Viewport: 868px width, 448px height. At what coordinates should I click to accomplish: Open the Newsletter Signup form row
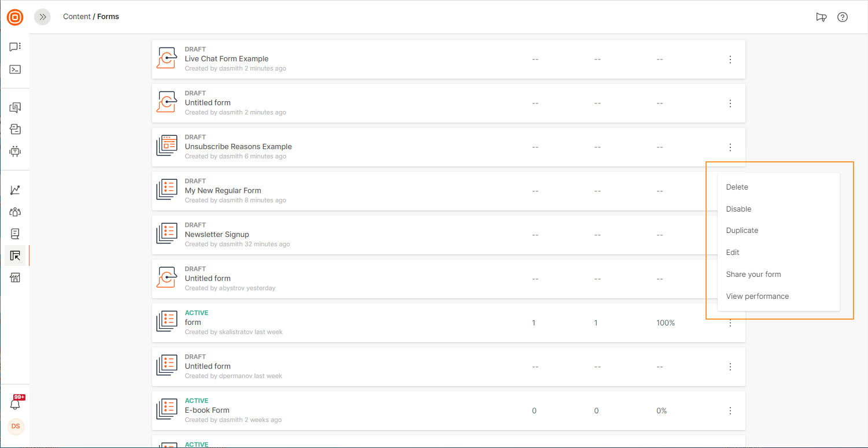[x=217, y=235]
